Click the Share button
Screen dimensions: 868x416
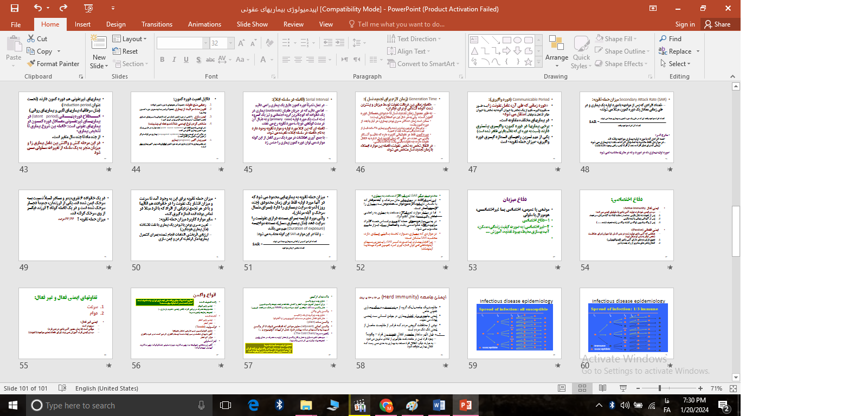(x=717, y=24)
